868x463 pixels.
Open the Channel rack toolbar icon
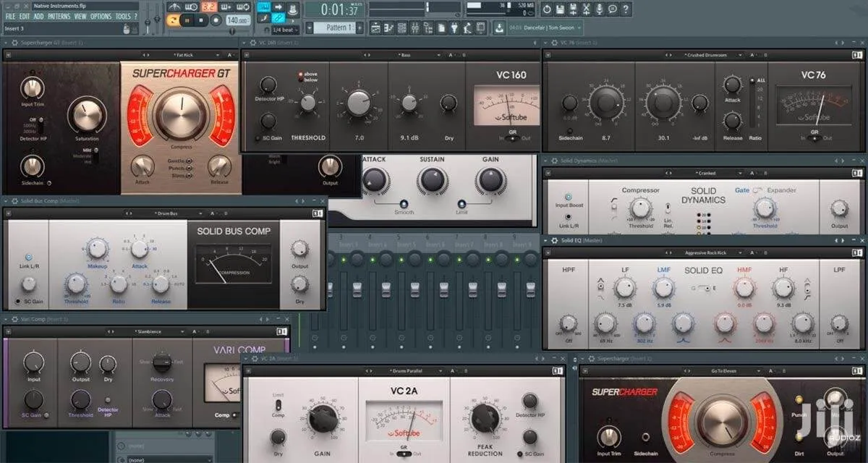click(x=401, y=27)
